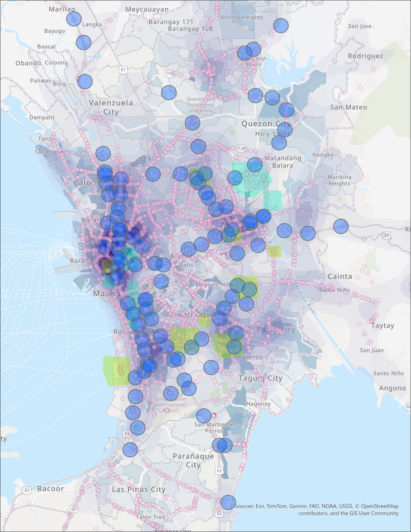The width and height of the screenshot is (411, 532).
Task: Click the Parañaque City label
Action: [x=193, y=460]
